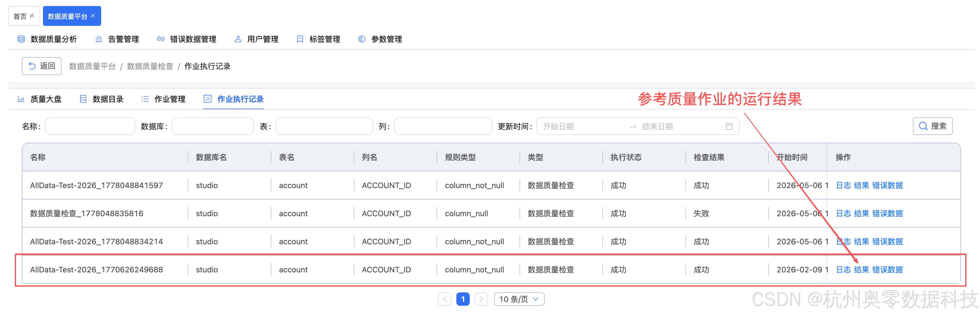Switch to the 数据目录 tab
The image size is (980, 315).
pyautogui.click(x=101, y=99)
